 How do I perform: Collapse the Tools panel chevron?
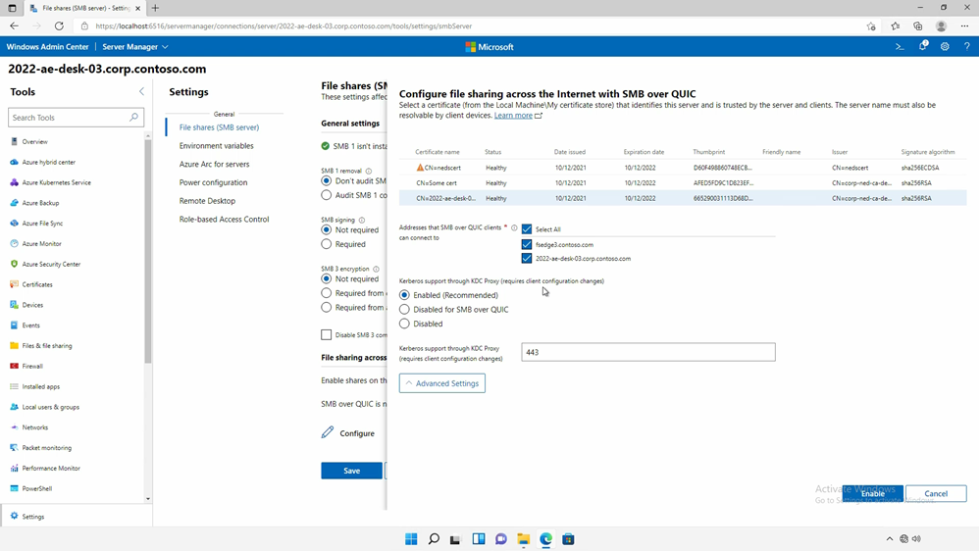[141, 91]
